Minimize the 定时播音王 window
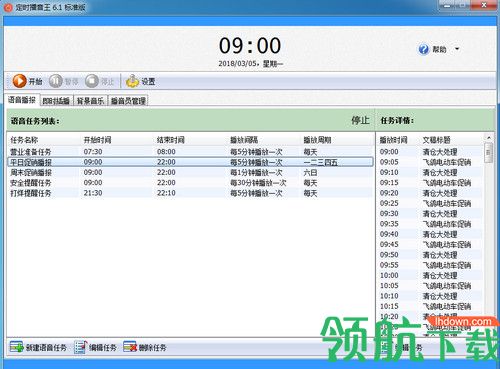The height and width of the screenshot is (369, 500). point(448,5)
